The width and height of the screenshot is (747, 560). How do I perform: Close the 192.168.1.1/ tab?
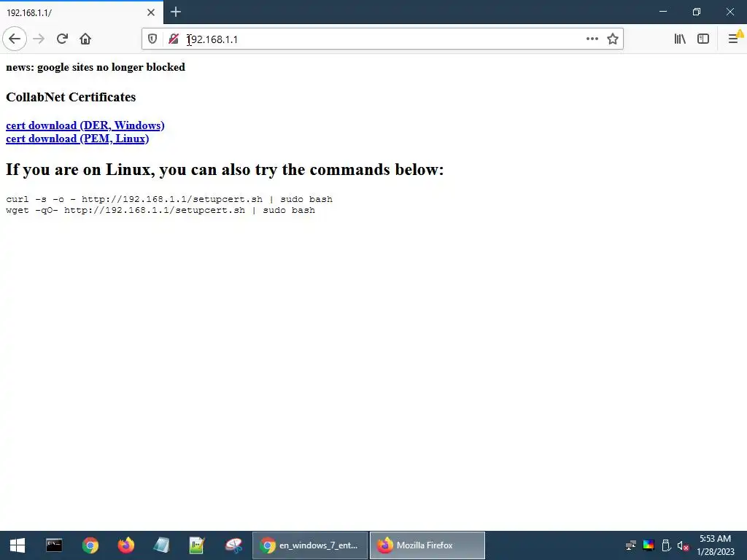pyautogui.click(x=151, y=12)
